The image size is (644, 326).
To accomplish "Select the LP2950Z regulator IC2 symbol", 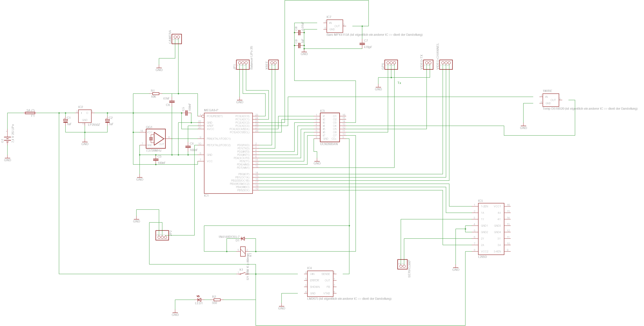I will pos(85,116).
